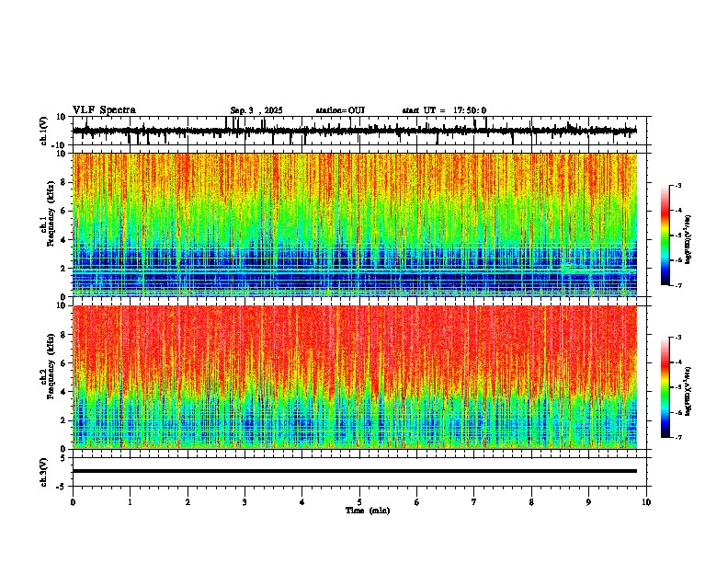Click the ch.1 'Frequency (kHz)' axis label
This screenshot has height=563, width=728.
tap(52, 213)
